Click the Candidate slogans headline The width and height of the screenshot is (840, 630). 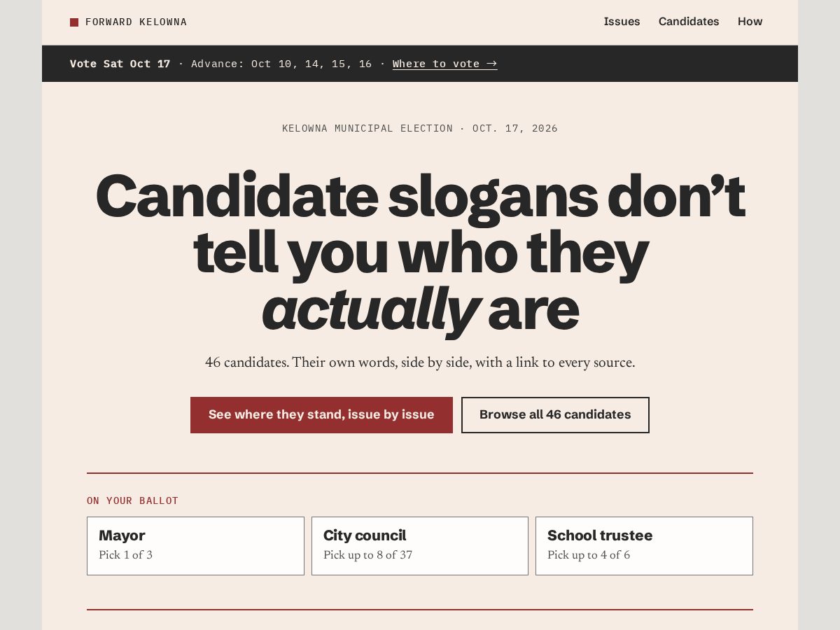click(420, 253)
